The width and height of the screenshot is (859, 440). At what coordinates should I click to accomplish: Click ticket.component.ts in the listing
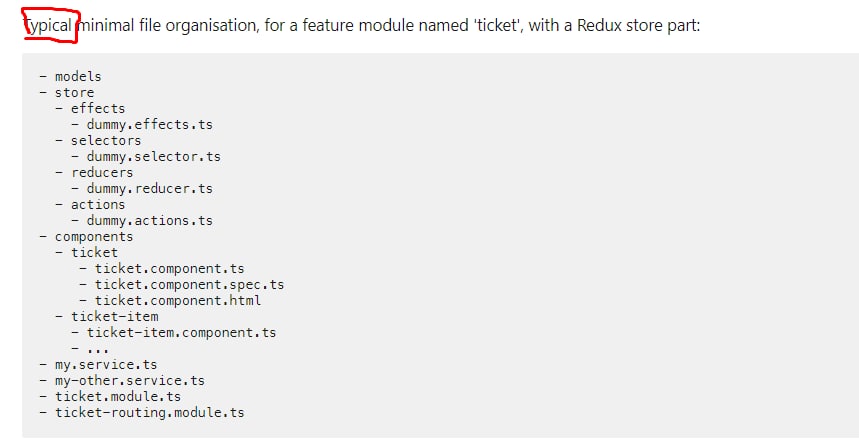pos(170,268)
